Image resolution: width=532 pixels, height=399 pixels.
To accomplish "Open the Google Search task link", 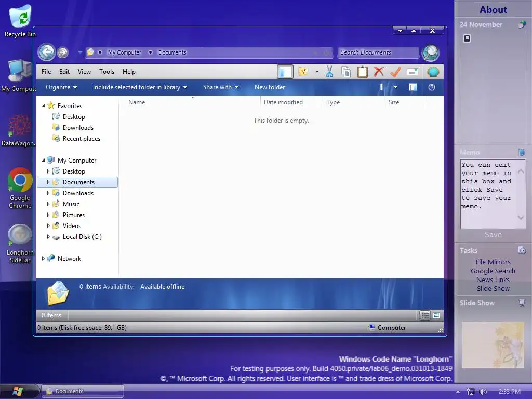I will pos(493,271).
